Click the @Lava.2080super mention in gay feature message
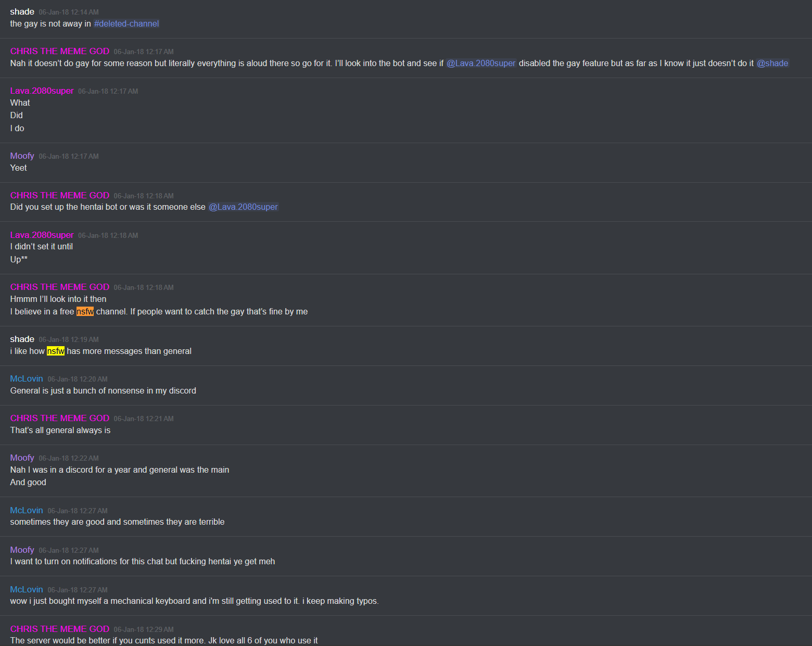This screenshot has height=646, width=812. pos(481,64)
